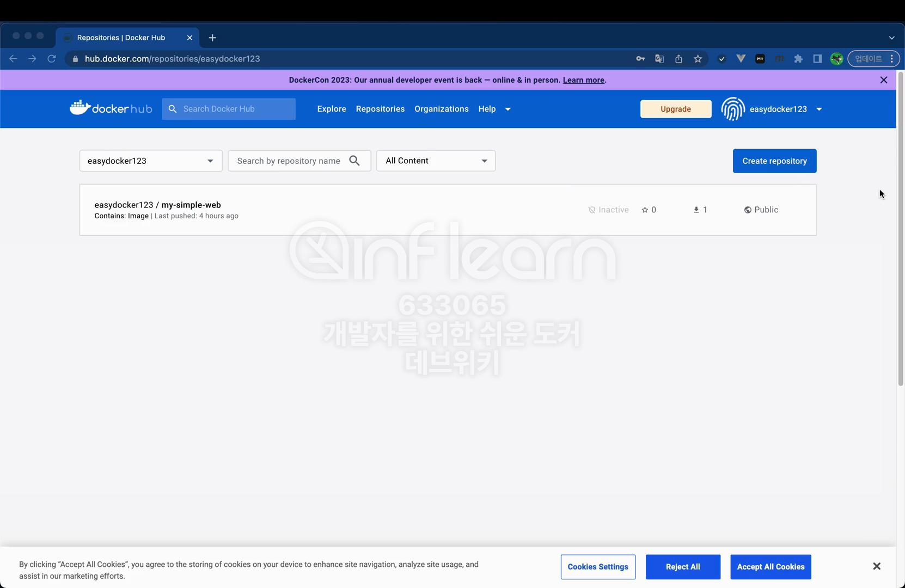
Task: Open the Chrome three-dot menu
Action: tap(892, 59)
